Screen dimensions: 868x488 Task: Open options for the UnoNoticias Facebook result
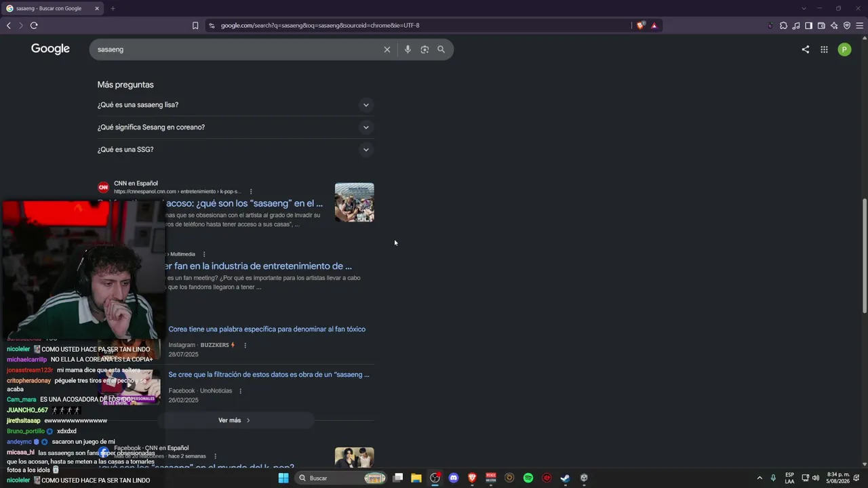[x=240, y=391]
